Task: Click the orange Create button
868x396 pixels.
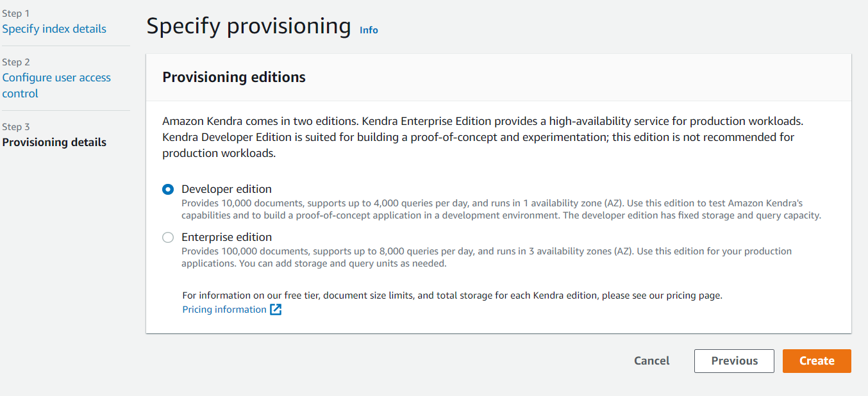Action: click(x=817, y=361)
